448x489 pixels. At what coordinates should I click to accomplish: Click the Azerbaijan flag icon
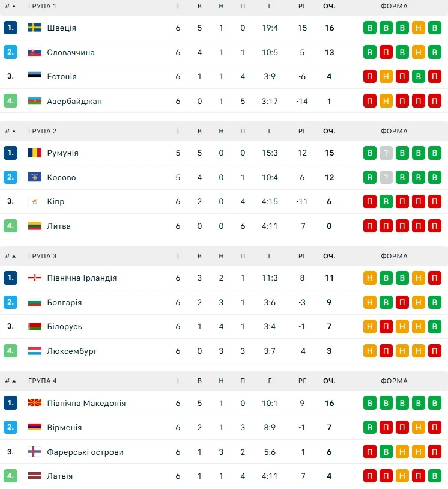(35, 101)
